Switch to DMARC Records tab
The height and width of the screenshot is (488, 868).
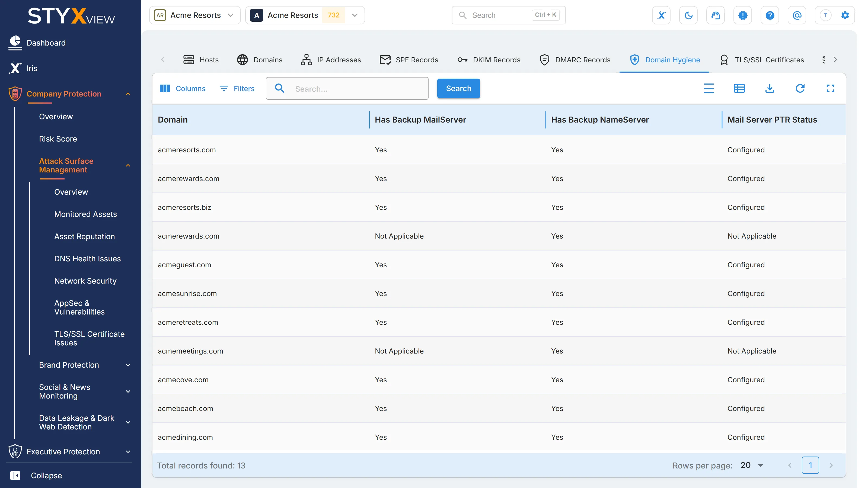pos(575,60)
